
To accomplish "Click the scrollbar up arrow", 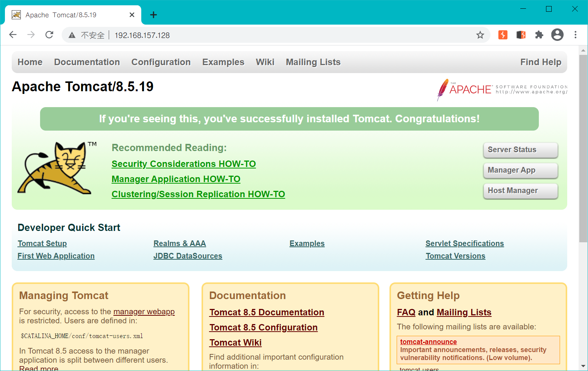I will click(583, 50).
